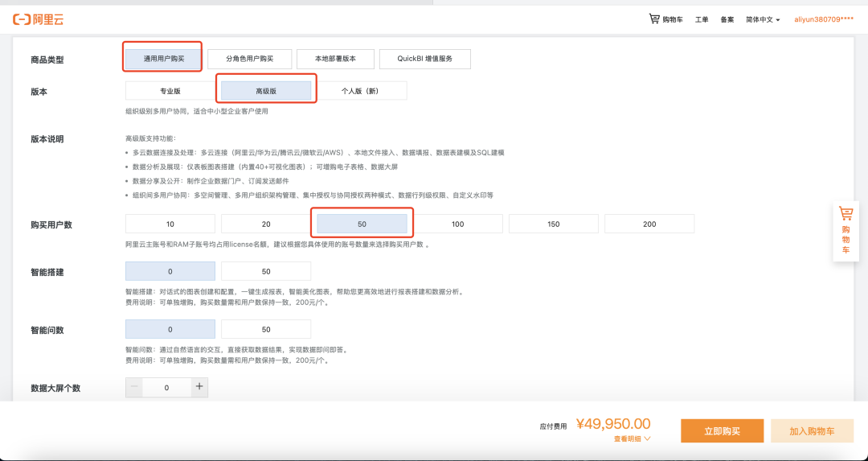
Task: Open the 简体中文 language dropdown
Action: pyautogui.click(x=763, y=19)
